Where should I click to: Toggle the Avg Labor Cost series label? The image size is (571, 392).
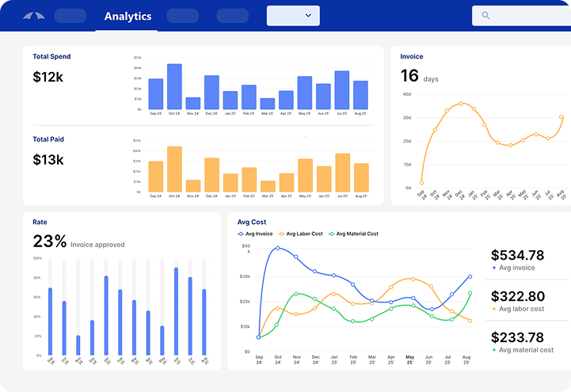(304, 234)
